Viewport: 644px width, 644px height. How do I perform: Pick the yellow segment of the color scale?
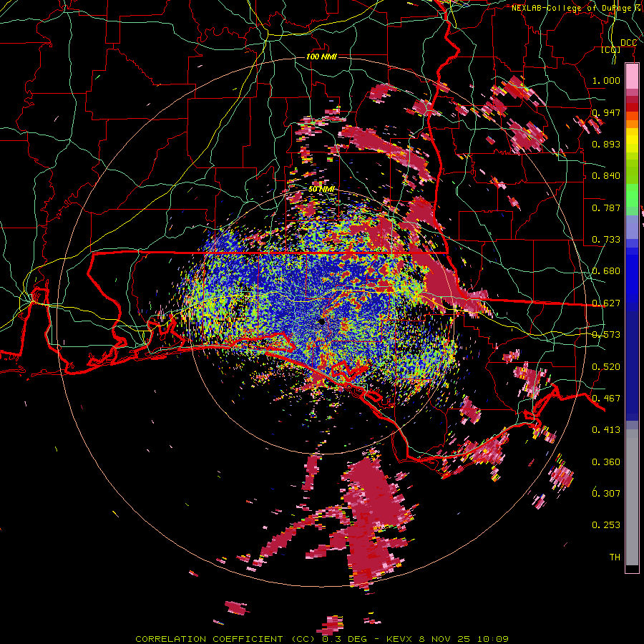(x=632, y=140)
